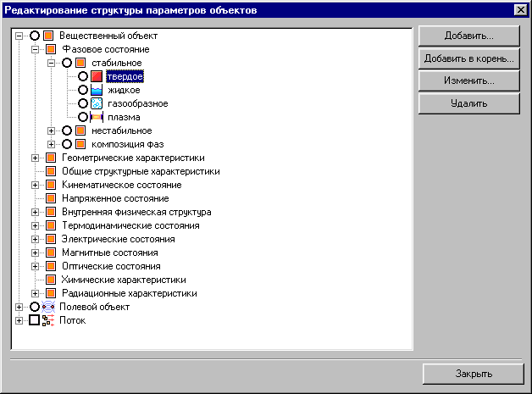Collapse the Вещественный объект node
532x394 pixels.
(19, 36)
